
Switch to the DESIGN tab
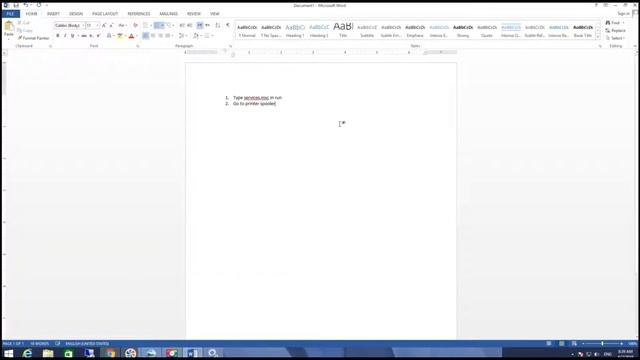[x=76, y=14]
